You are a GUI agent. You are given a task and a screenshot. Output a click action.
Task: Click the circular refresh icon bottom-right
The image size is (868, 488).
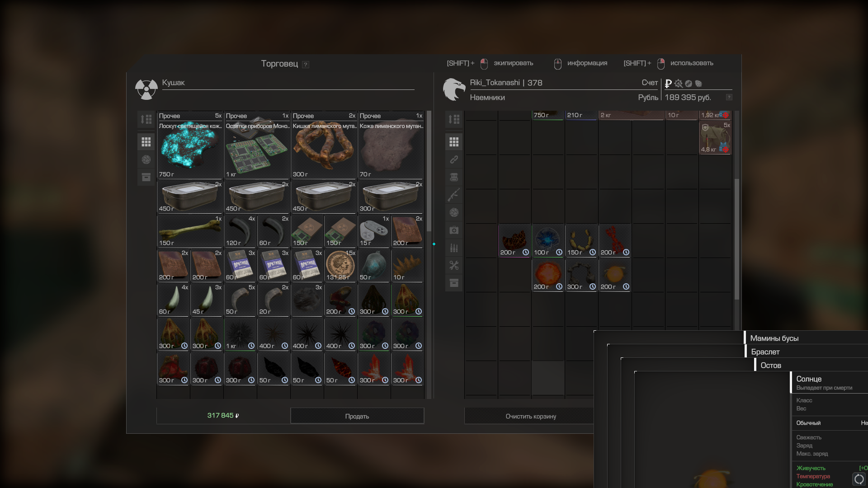click(859, 479)
